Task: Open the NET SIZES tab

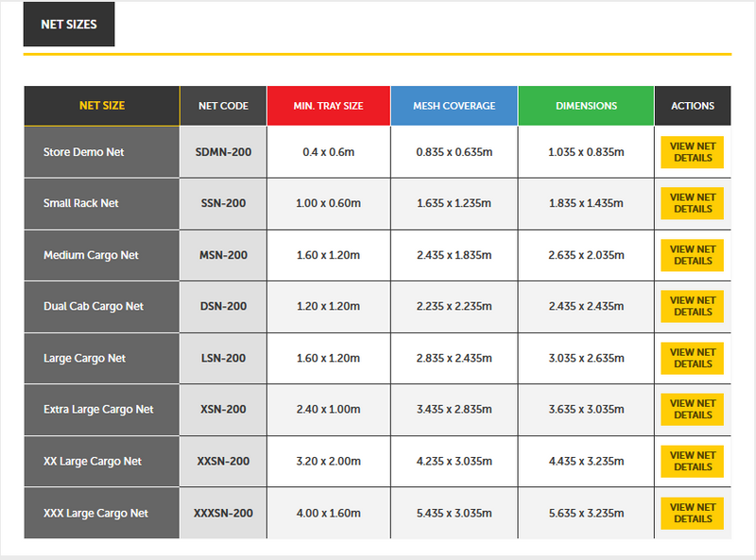Action: (69, 25)
